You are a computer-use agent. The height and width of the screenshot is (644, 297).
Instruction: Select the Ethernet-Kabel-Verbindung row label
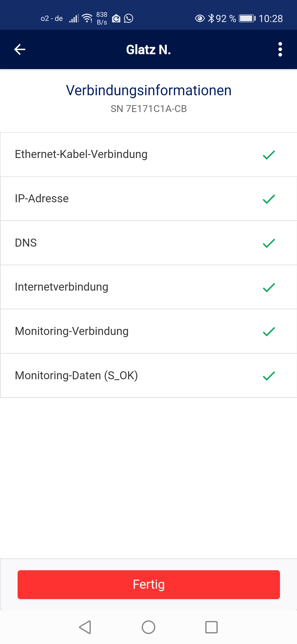tap(81, 154)
